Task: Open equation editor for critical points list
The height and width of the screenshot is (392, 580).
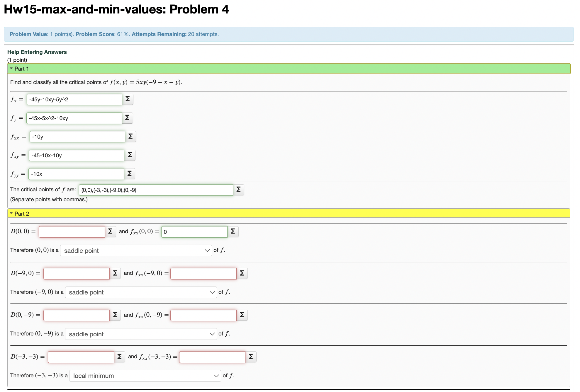Action: [238, 190]
